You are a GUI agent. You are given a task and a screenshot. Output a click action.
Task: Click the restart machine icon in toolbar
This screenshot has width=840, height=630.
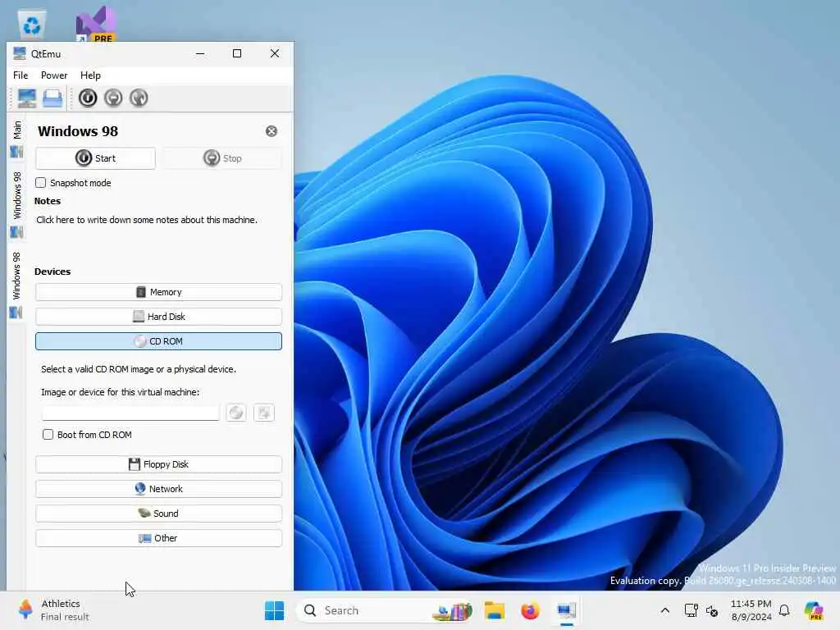coord(139,98)
